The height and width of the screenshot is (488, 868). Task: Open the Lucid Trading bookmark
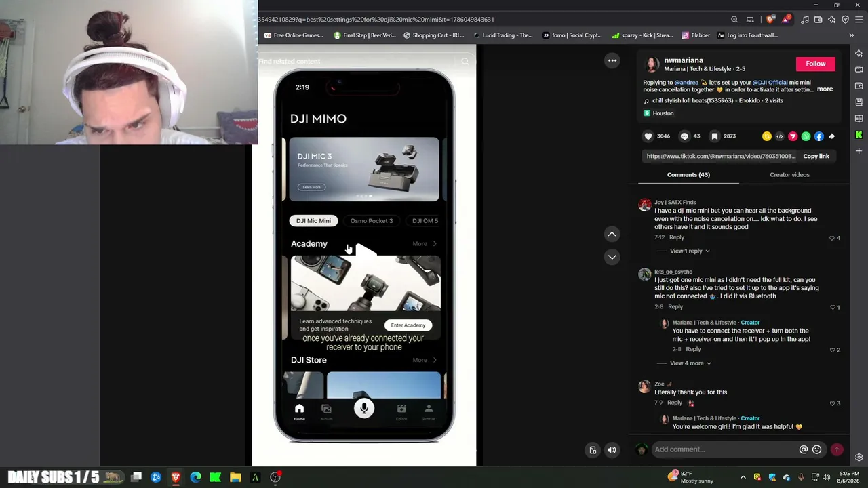[x=502, y=35]
